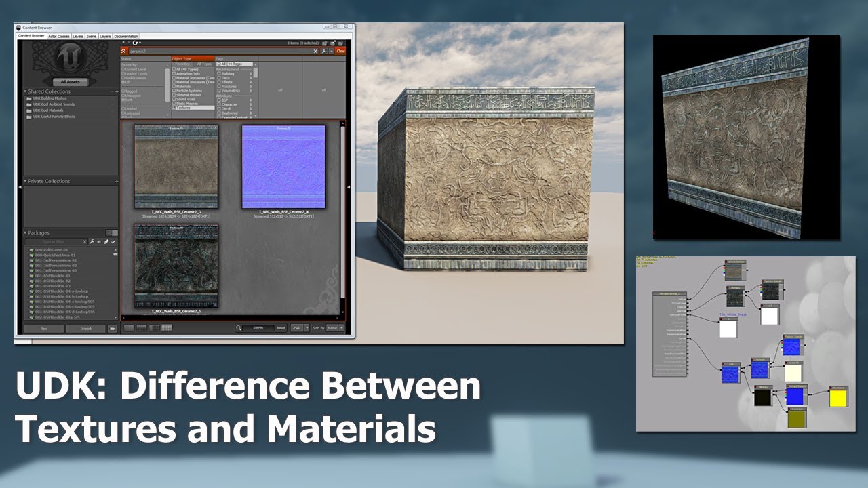Switch to the Documentation tab
Screen dimensions: 868x488
pos(125,36)
